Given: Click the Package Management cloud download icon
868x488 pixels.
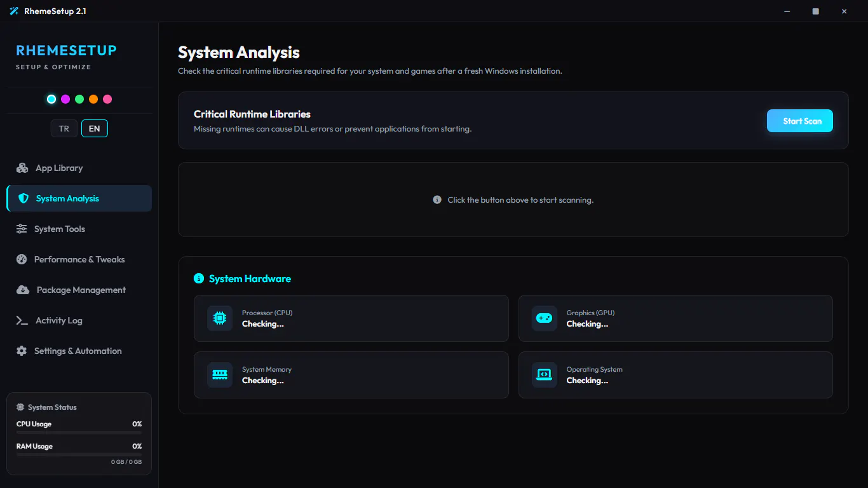Looking at the screenshot, I should 23,290.
